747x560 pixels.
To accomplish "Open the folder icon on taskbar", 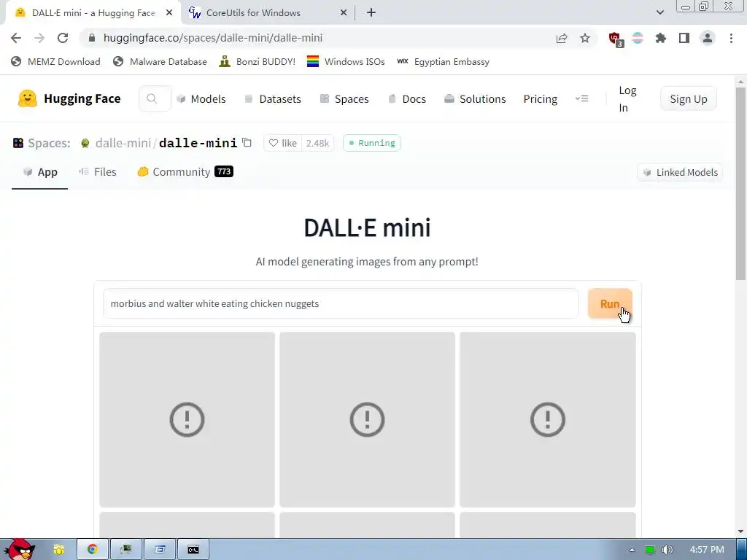I will click(x=59, y=550).
